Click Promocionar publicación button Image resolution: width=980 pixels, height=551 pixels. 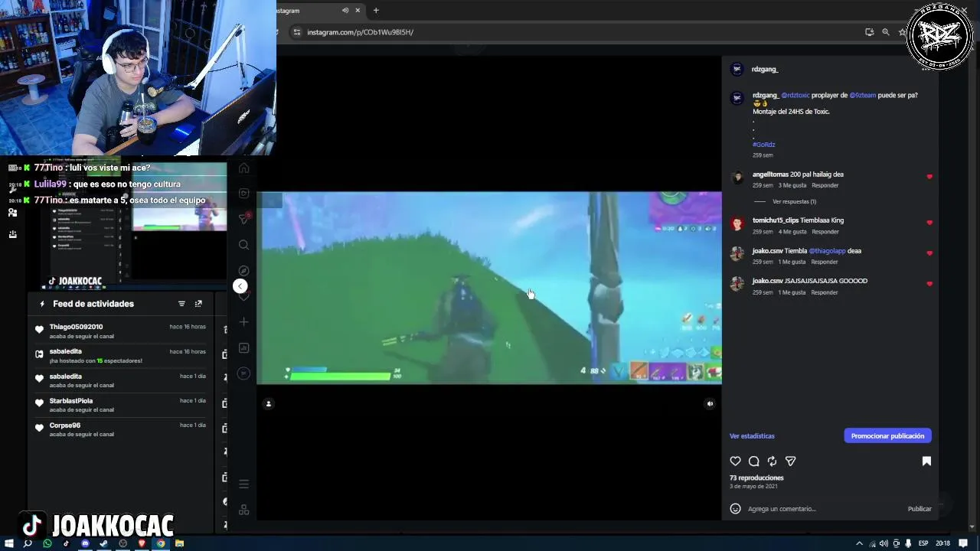coord(887,435)
